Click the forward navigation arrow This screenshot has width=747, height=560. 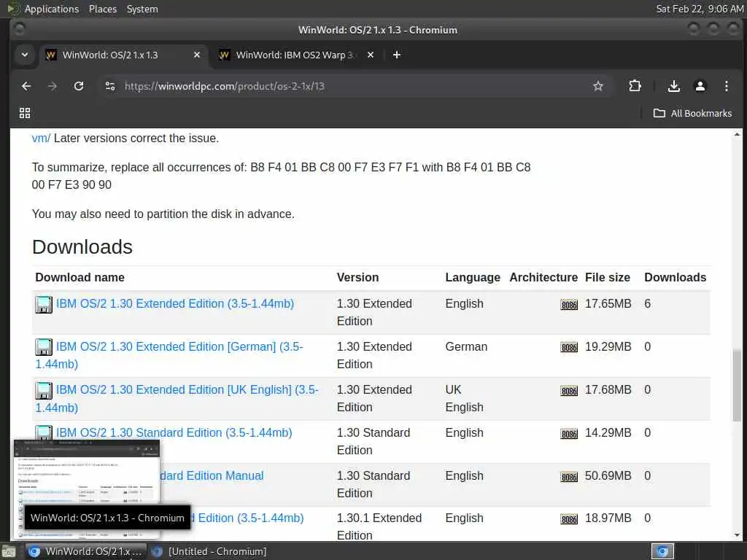point(53,86)
